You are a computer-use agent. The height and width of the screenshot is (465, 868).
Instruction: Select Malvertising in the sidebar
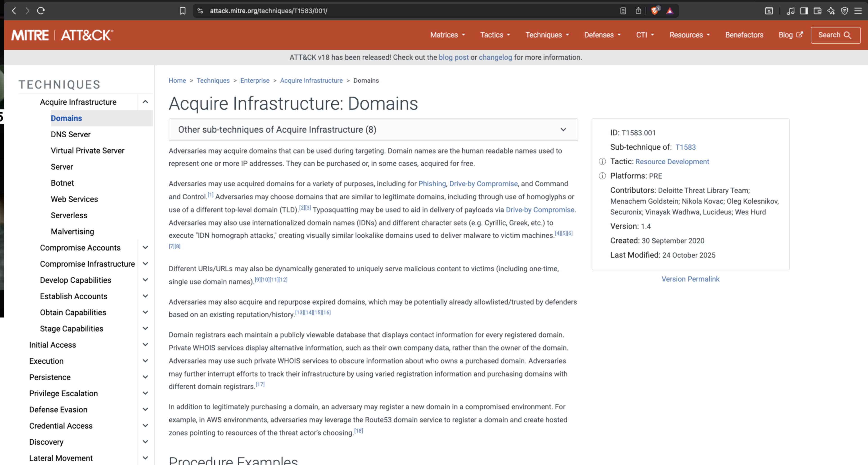coord(72,231)
